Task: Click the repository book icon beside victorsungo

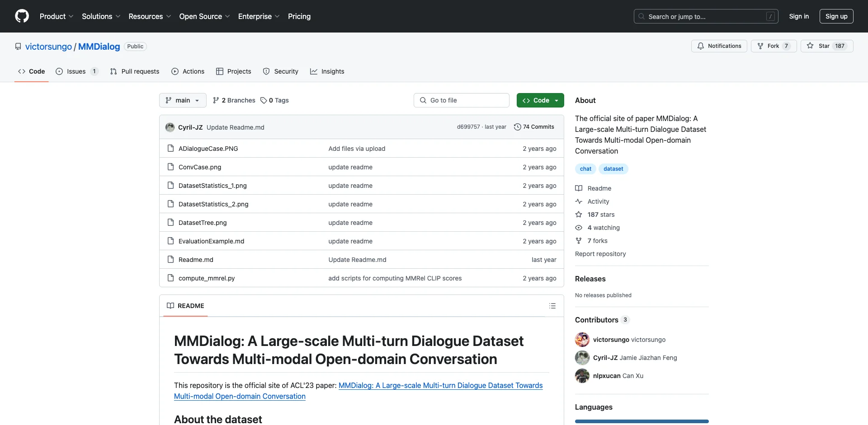Action: tap(18, 47)
